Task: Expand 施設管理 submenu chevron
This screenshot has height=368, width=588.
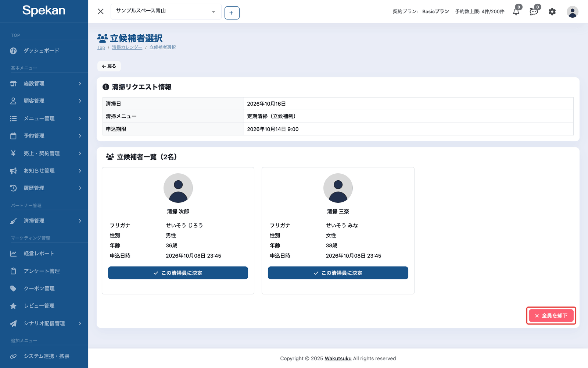Action: pyautogui.click(x=80, y=84)
